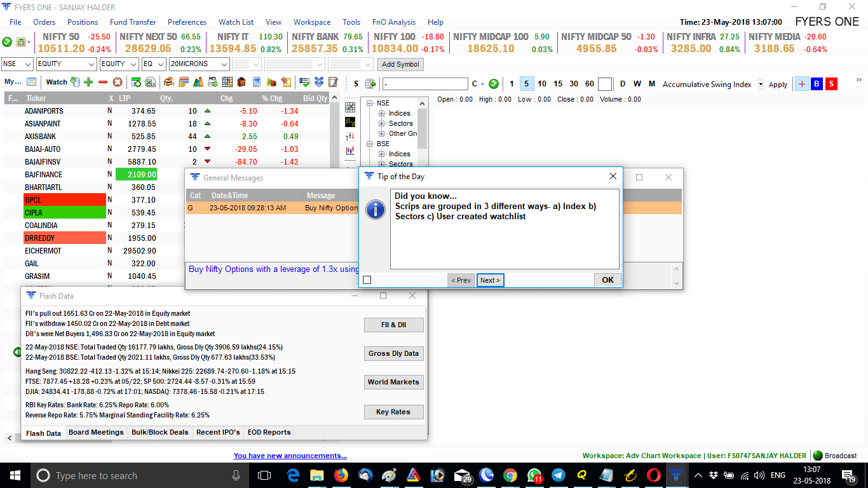Viewport: 868px width, 488px height.
Task: Click the red crosshair plus icon in chart toolbar
Action: coord(802,84)
